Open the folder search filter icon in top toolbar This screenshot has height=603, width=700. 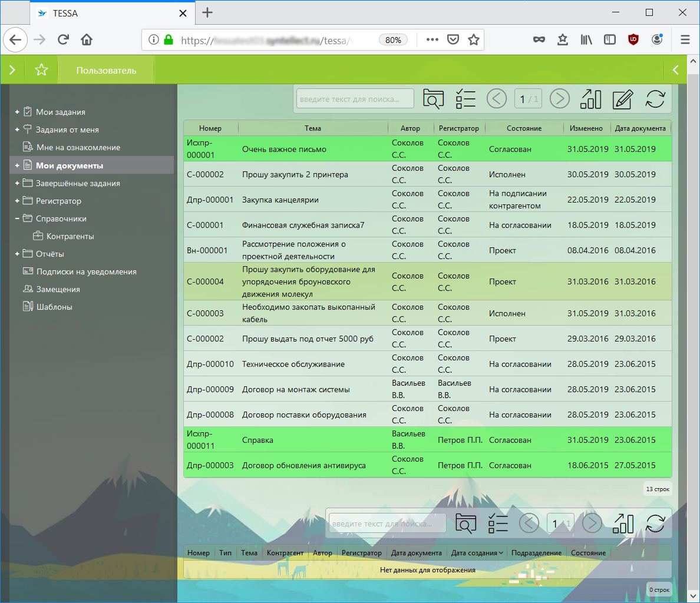(433, 99)
